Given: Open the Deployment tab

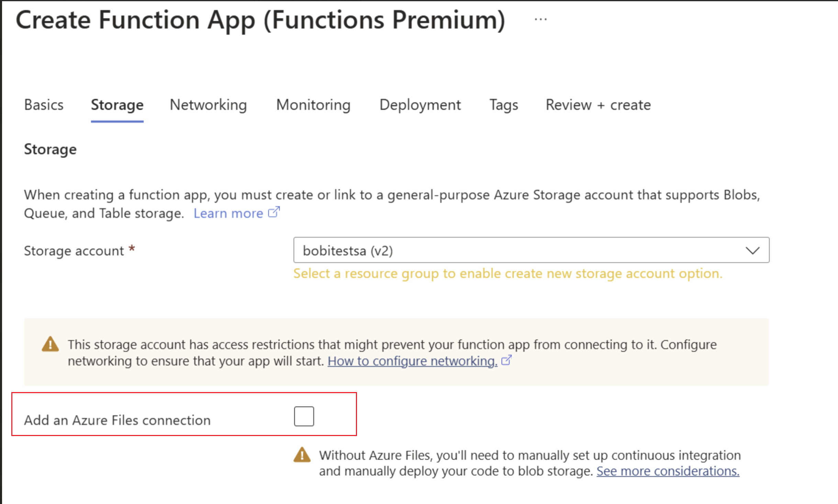Looking at the screenshot, I should click(x=420, y=105).
